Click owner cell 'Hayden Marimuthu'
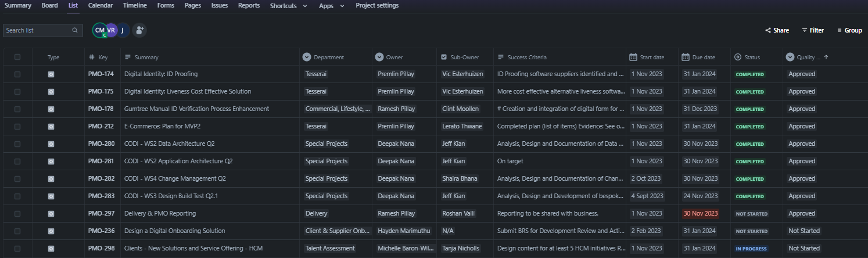Screen dimensions: 868x258 [405, 231]
